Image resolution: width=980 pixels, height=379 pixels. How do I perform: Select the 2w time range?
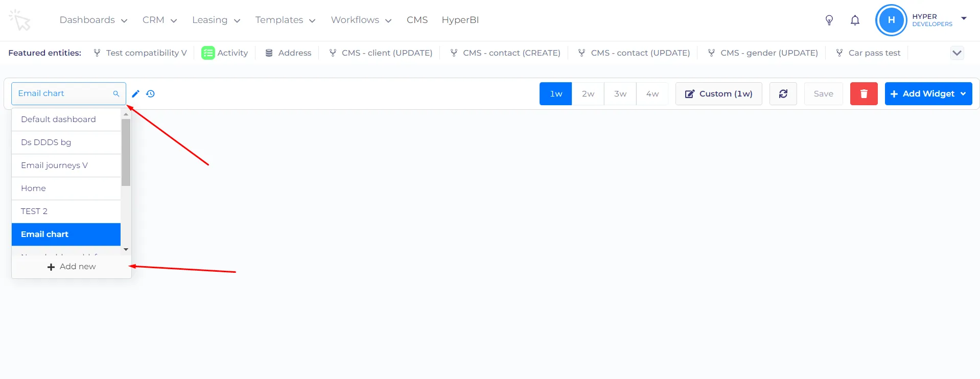(588, 93)
